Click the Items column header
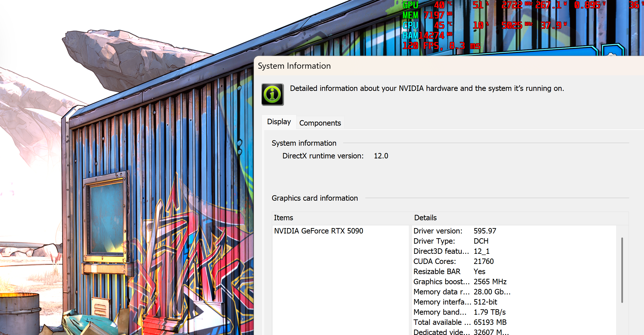This screenshot has width=644, height=335. click(x=283, y=218)
